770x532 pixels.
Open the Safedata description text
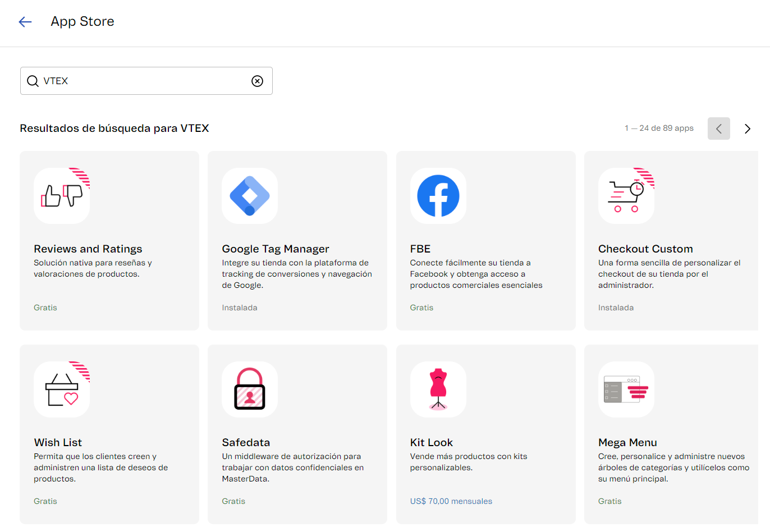click(x=292, y=467)
